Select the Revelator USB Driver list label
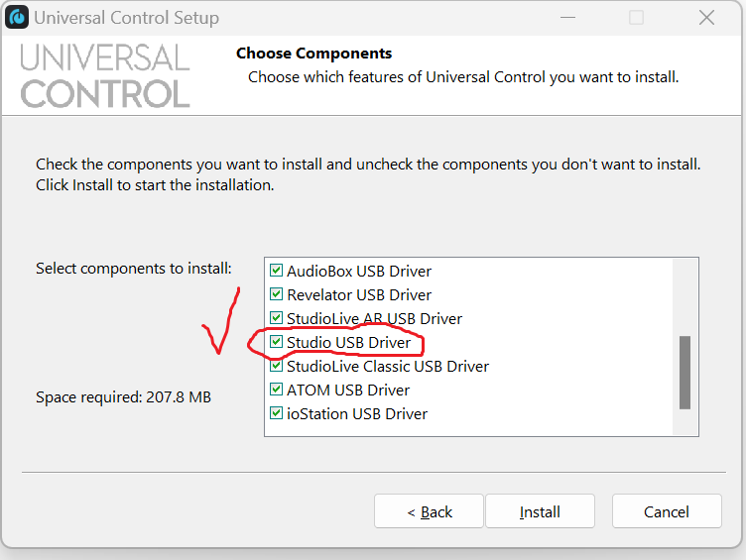The width and height of the screenshot is (746, 560). point(359,294)
